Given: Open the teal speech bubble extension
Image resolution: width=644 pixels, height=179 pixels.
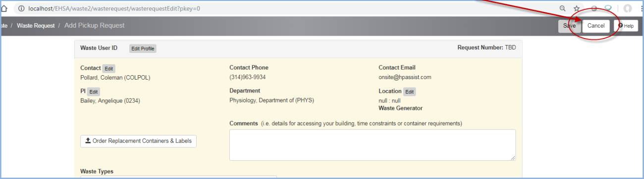Looking at the screenshot, I should tap(608, 8).
